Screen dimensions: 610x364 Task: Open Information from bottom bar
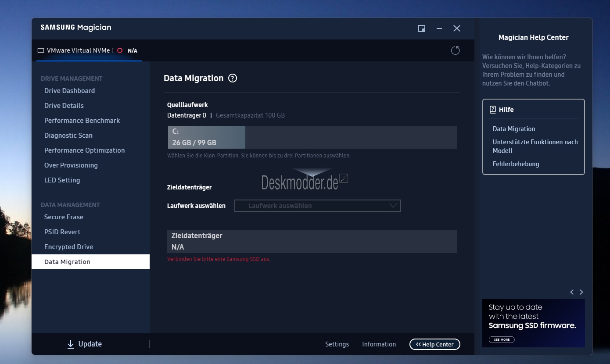(x=379, y=344)
